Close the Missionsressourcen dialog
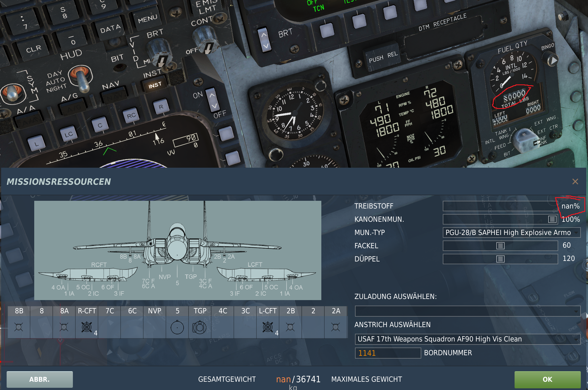The image size is (588, 390). tap(575, 181)
